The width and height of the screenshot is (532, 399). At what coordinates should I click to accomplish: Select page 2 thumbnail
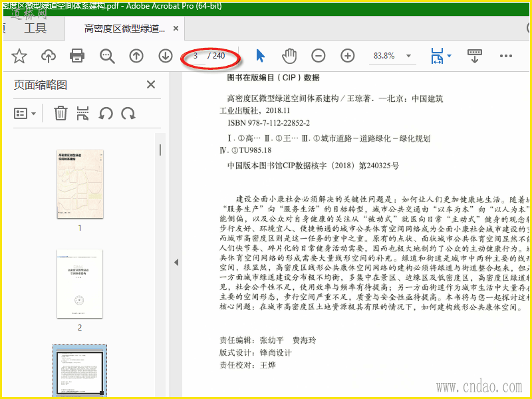[x=80, y=283]
